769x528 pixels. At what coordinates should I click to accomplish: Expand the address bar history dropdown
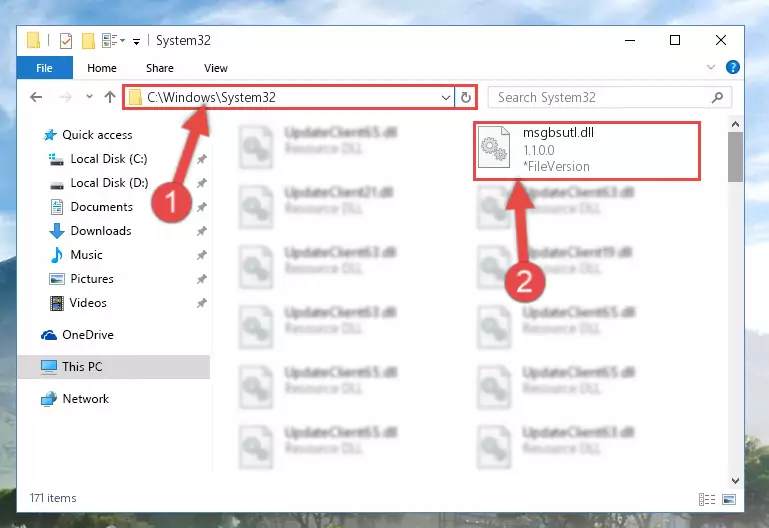tap(446, 98)
